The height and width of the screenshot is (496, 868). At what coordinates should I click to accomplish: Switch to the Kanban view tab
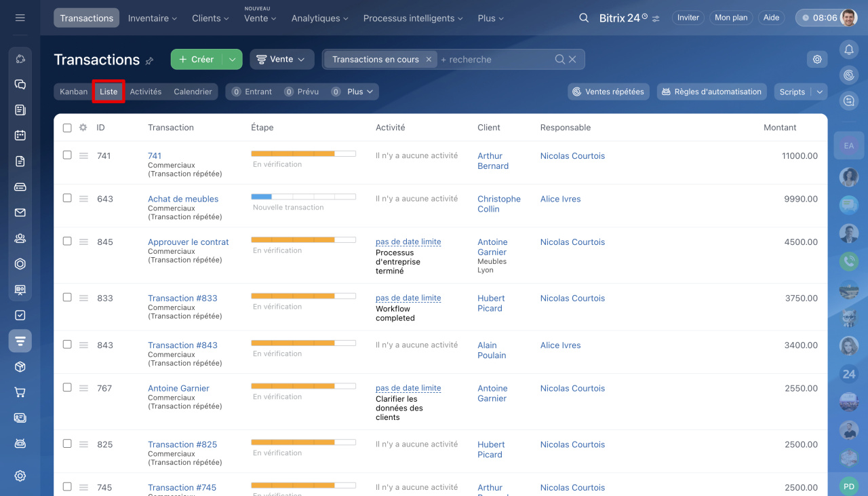pyautogui.click(x=73, y=92)
